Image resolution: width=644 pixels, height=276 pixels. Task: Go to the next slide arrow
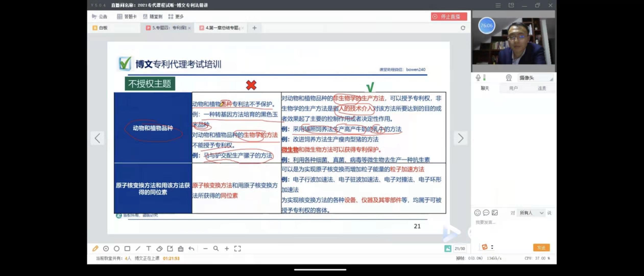(460, 138)
